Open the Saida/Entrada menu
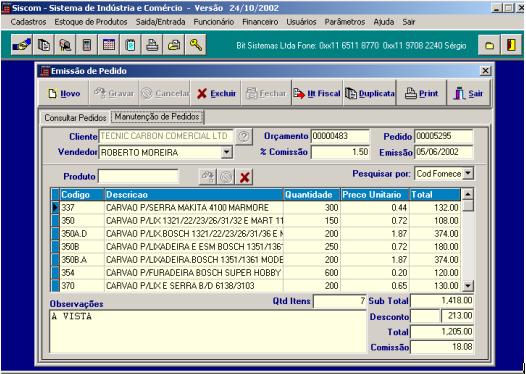Image resolution: width=526 pixels, height=374 pixels. tap(160, 22)
